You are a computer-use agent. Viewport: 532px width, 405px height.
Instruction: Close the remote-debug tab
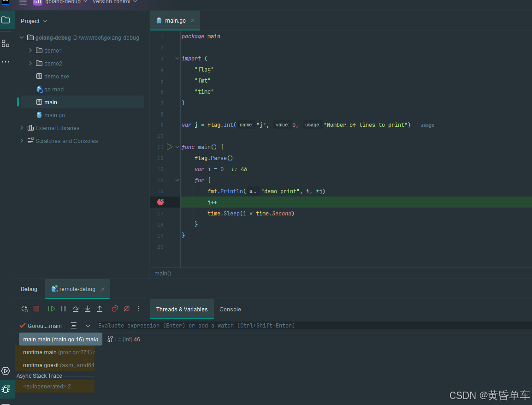tap(103, 289)
